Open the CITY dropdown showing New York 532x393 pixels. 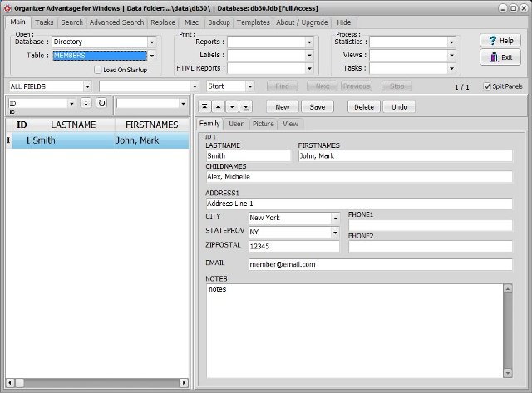336,218
